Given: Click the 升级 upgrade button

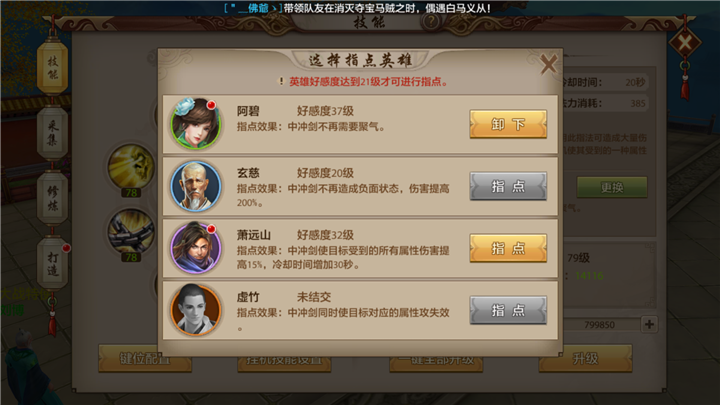Looking at the screenshot, I should tap(585, 359).
